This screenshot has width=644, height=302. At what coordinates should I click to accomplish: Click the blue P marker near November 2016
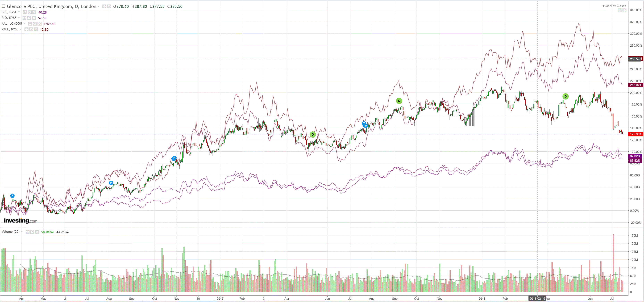click(174, 158)
